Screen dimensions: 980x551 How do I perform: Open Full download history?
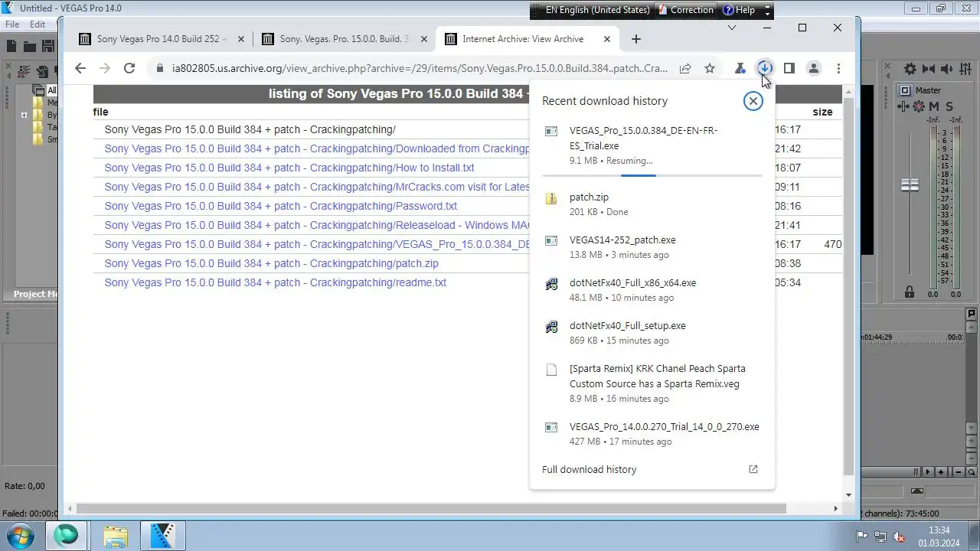tap(589, 469)
